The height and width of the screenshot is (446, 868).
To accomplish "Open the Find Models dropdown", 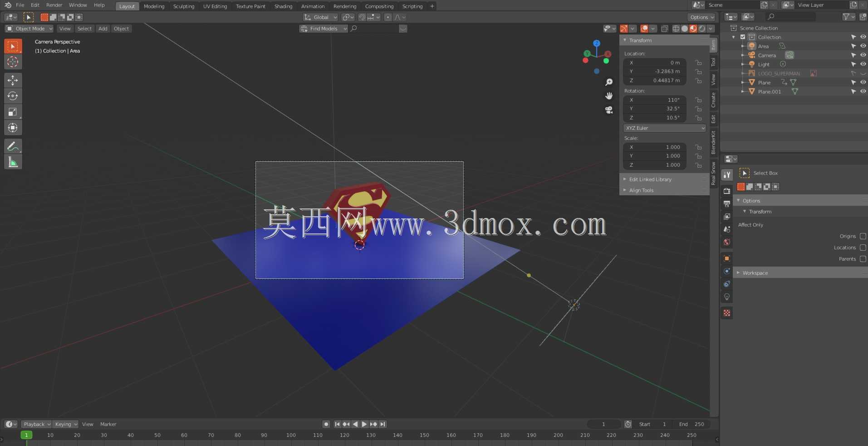I will pos(324,29).
